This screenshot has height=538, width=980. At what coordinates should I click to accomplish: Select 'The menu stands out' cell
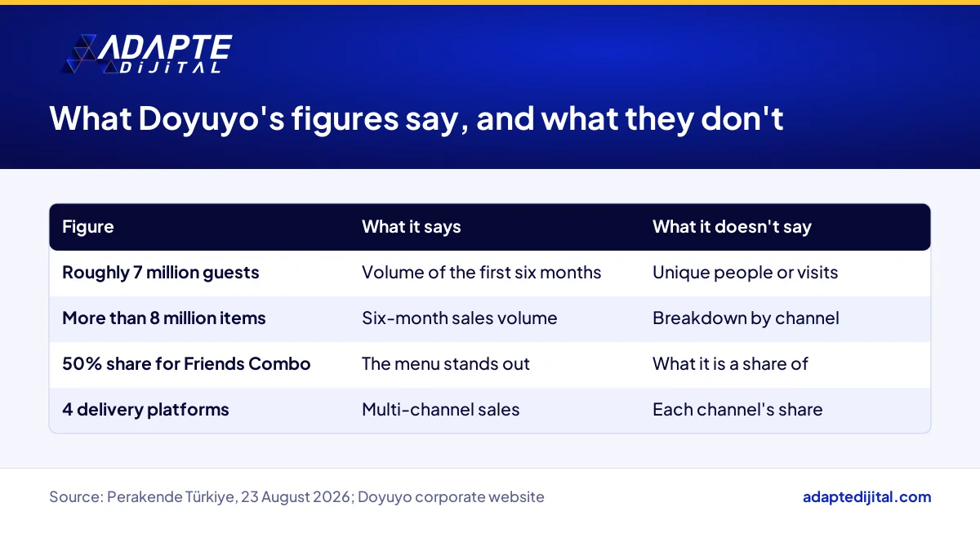(x=446, y=364)
